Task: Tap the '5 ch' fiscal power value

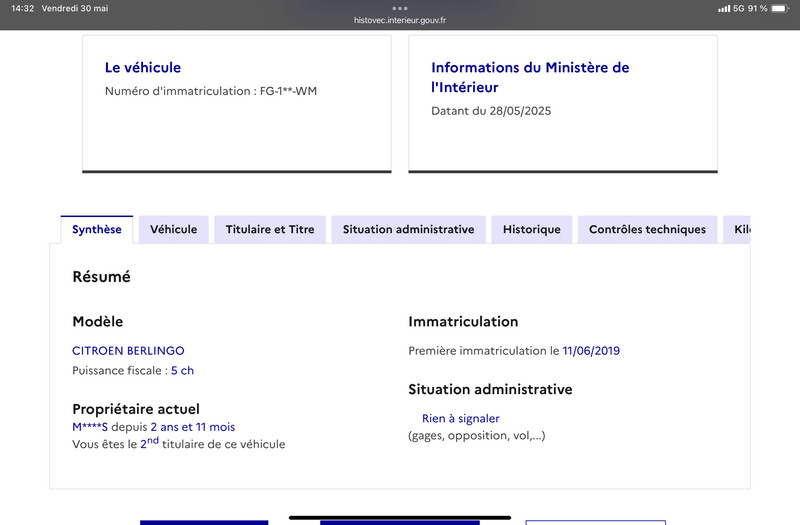Action: (x=182, y=370)
